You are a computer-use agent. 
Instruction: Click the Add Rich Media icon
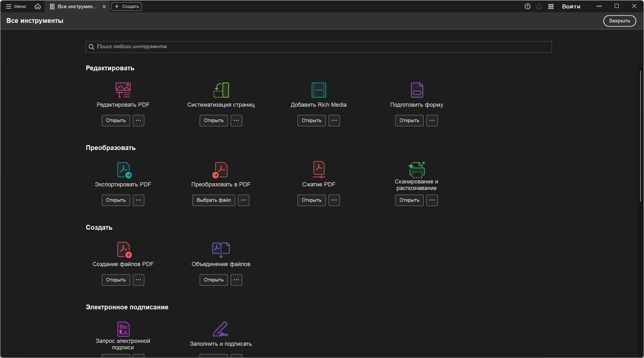(319, 90)
